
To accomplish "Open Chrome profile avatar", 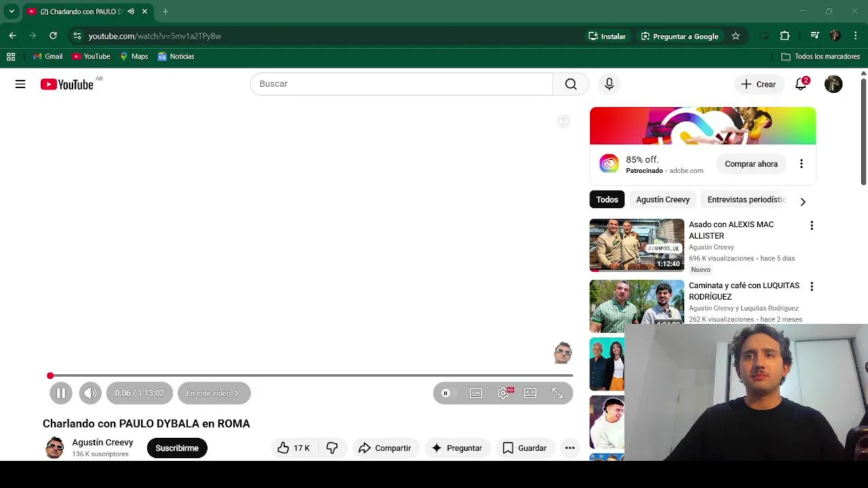I will tap(835, 36).
